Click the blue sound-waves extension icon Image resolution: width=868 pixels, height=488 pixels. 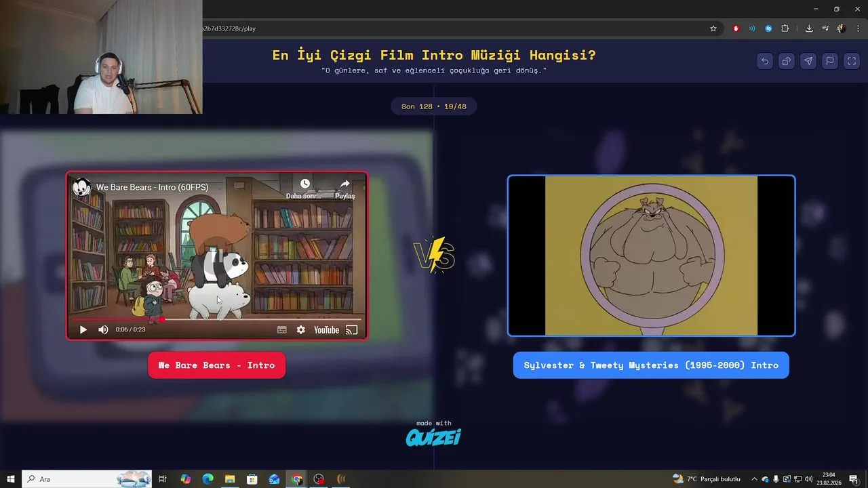[752, 28]
